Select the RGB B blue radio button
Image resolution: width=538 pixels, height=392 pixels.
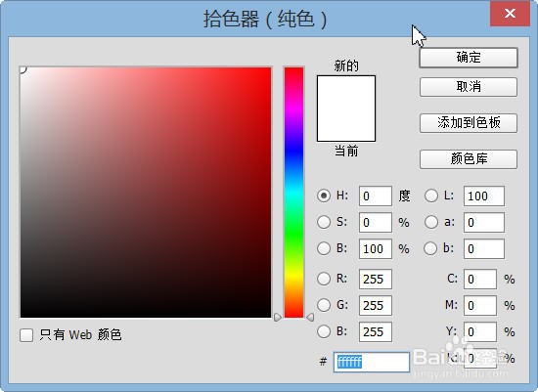point(324,331)
